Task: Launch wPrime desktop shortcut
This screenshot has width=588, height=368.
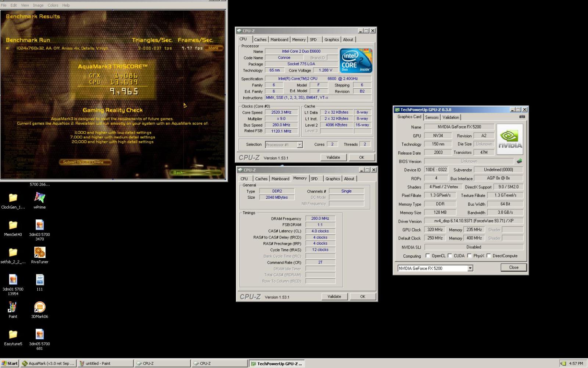Action: (40, 201)
